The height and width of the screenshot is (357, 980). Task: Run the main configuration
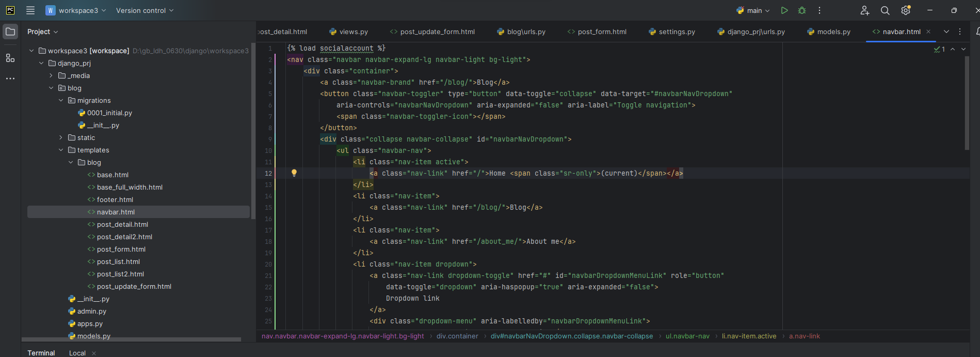[784, 10]
